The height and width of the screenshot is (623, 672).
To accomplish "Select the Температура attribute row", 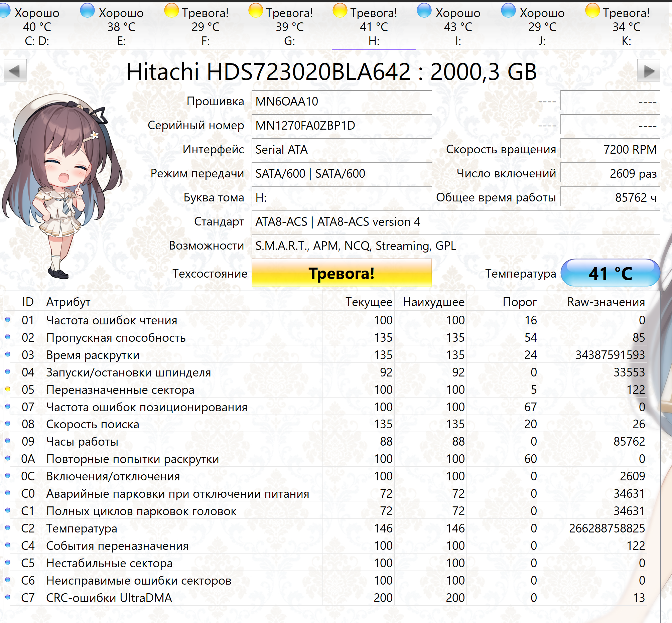I will tap(325, 528).
